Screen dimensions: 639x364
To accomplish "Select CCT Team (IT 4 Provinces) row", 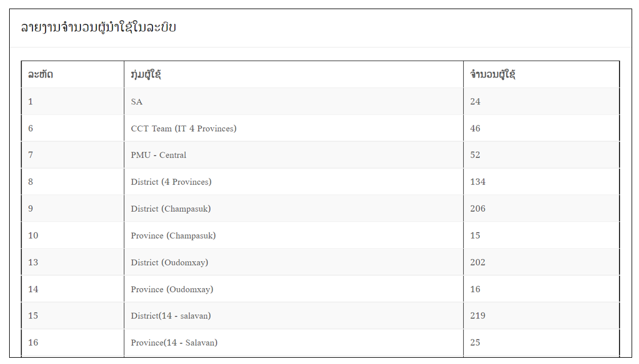I will point(320,128).
